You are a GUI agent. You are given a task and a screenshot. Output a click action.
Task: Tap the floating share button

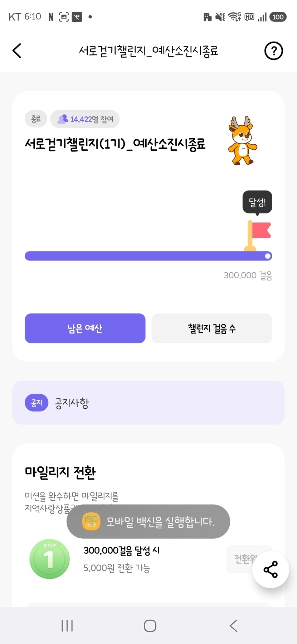271,569
